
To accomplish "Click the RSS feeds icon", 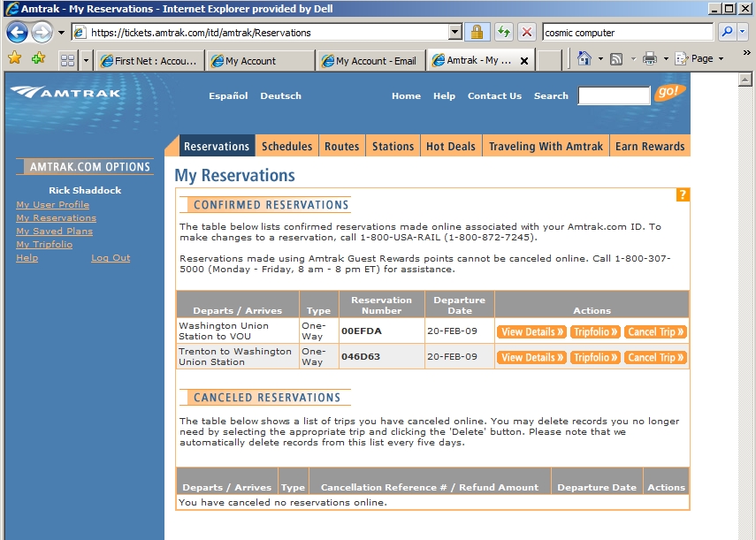I will coord(616,58).
